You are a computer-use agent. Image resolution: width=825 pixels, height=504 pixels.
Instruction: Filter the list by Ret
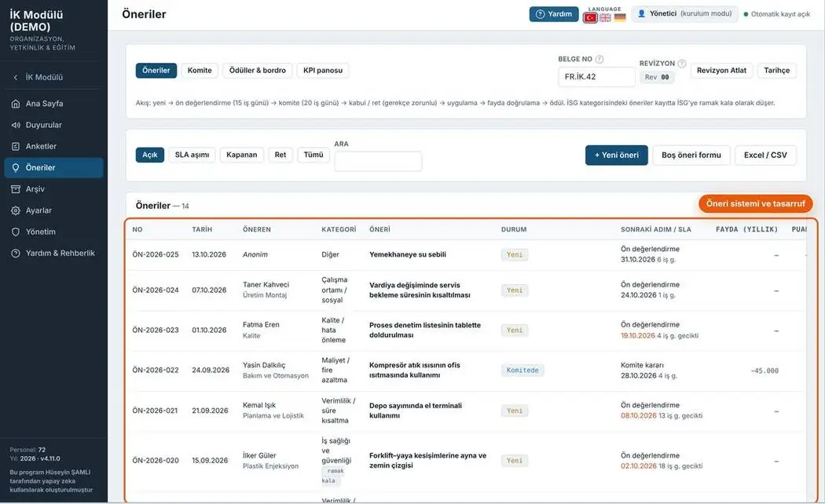point(280,155)
